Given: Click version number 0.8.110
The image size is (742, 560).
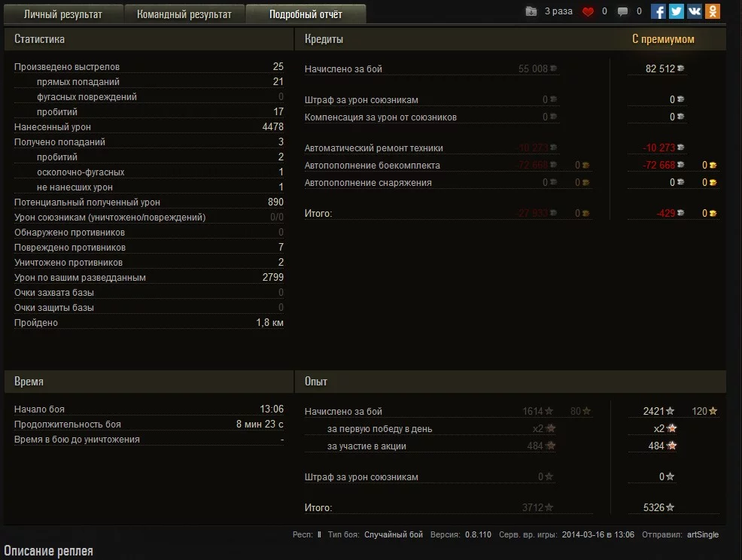Looking at the screenshot, I should [478, 534].
